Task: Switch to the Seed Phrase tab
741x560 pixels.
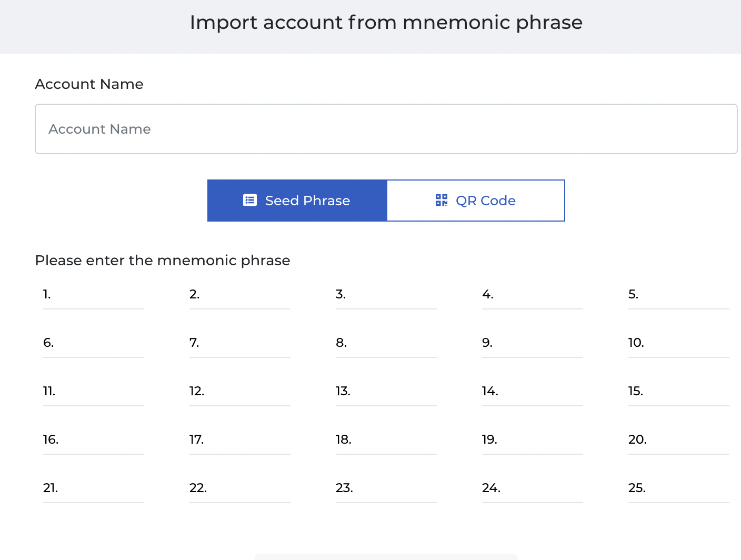Action: point(297,201)
